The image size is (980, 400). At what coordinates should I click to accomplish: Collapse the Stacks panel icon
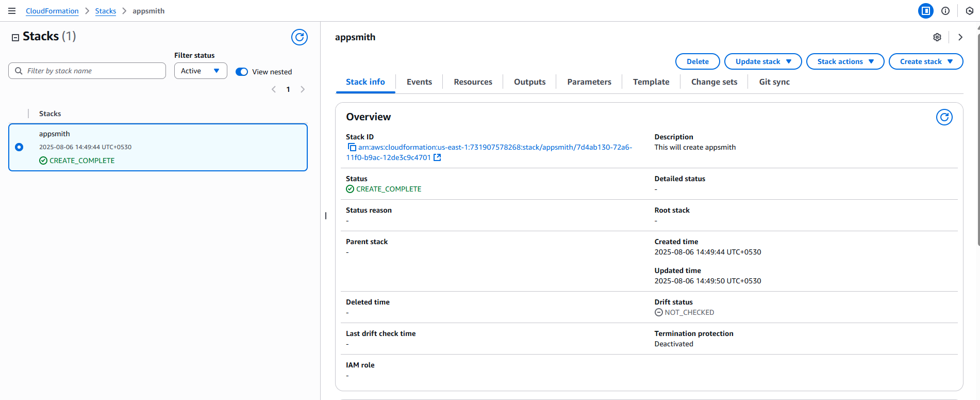[15, 37]
